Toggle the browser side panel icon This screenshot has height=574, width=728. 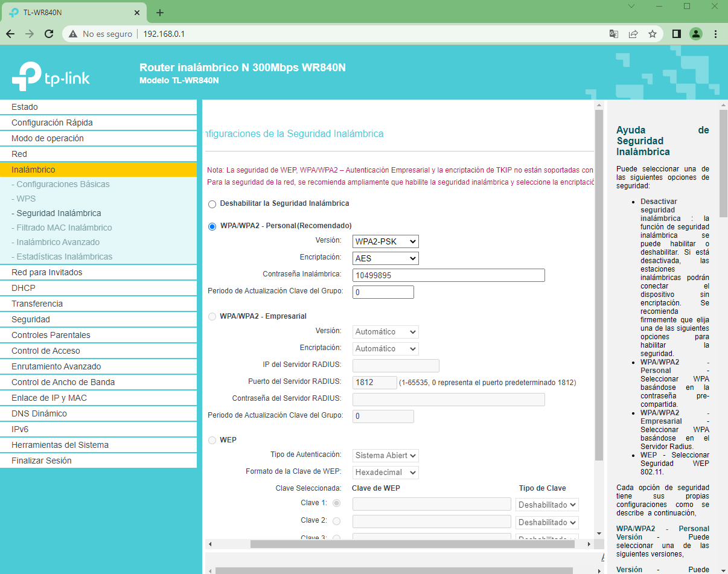click(x=677, y=34)
